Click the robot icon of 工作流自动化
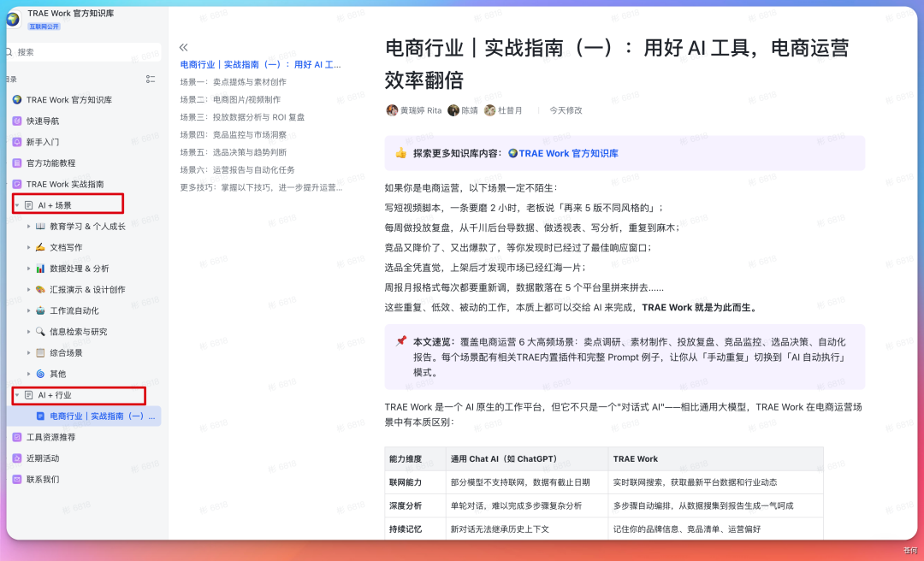This screenshot has height=561, width=924. tap(40, 310)
